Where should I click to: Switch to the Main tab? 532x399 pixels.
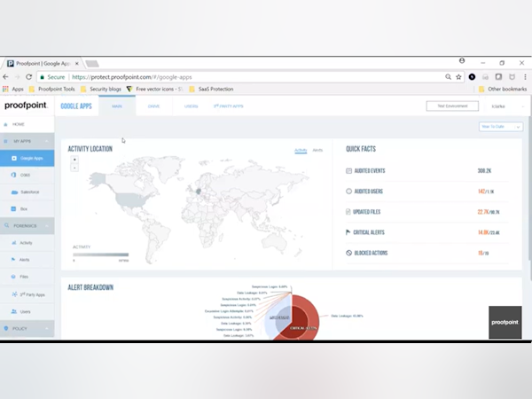(117, 106)
